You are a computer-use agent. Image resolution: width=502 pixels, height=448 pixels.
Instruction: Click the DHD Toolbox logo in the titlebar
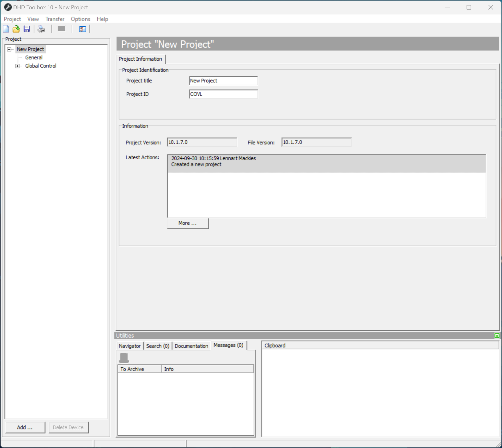point(8,7)
